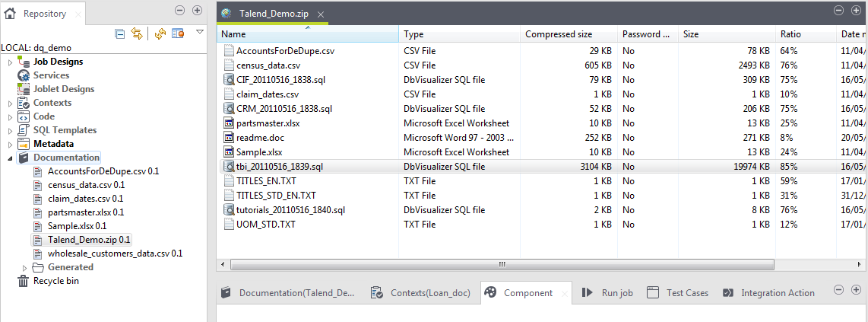Viewport: 868px width, 322px height.
Task: Click the Type column header
Action: (x=414, y=34)
